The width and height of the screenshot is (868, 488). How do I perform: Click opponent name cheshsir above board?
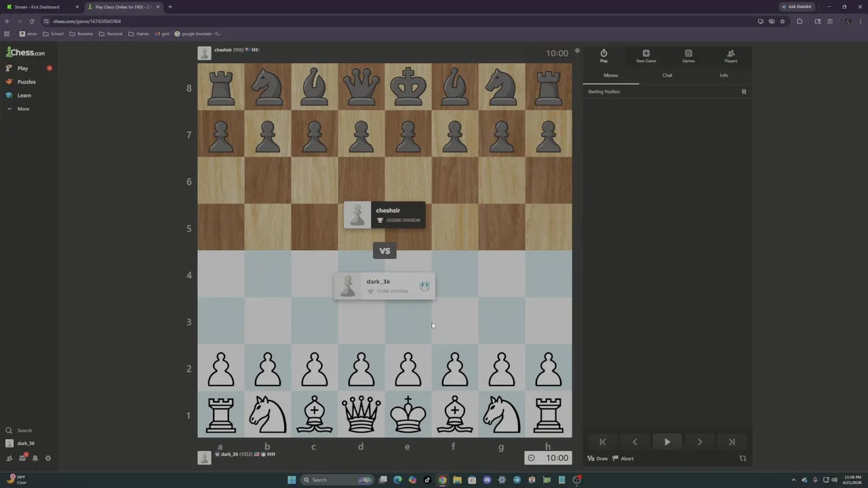(223, 49)
